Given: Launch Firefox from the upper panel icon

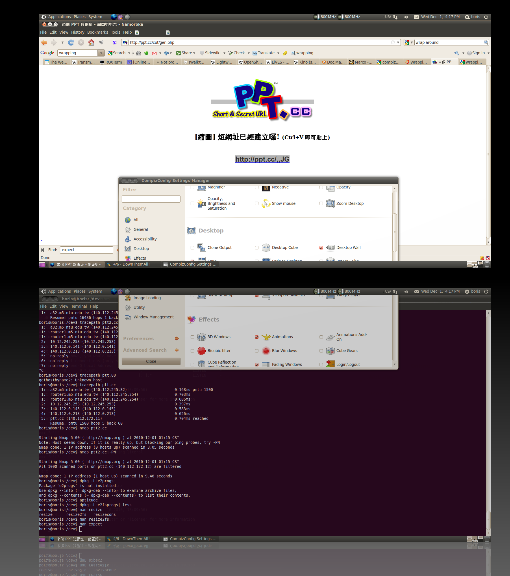Looking at the screenshot, I should (x=114, y=17).
